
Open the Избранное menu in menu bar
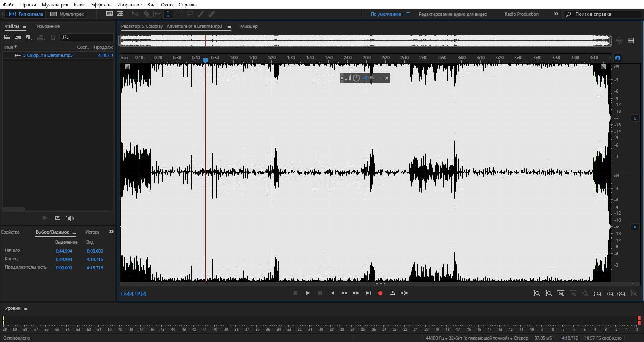pos(129,5)
